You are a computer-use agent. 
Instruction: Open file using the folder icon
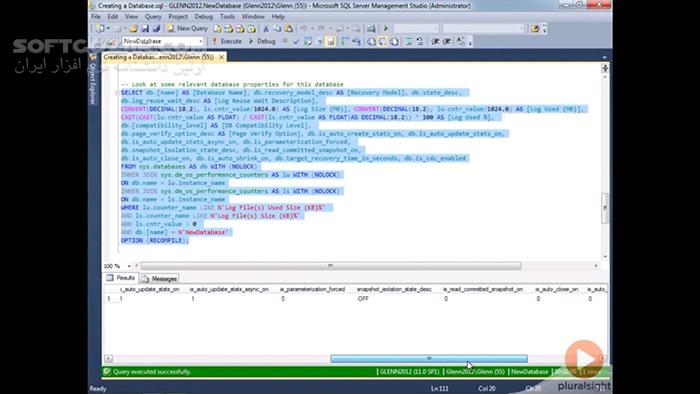coord(133,29)
